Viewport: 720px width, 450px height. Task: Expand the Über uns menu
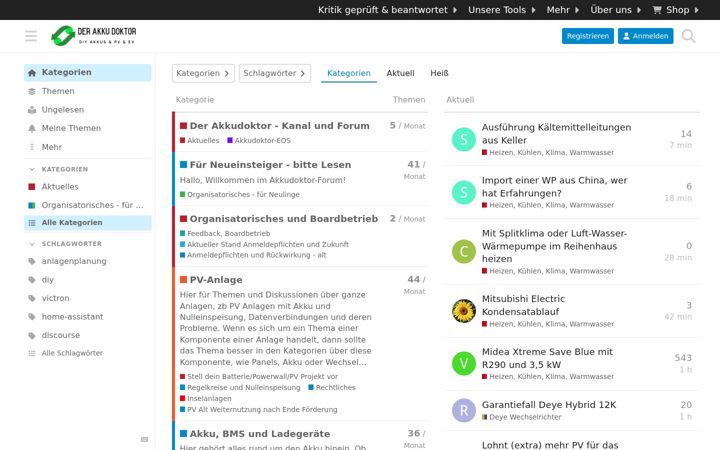[x=615, y=10]
